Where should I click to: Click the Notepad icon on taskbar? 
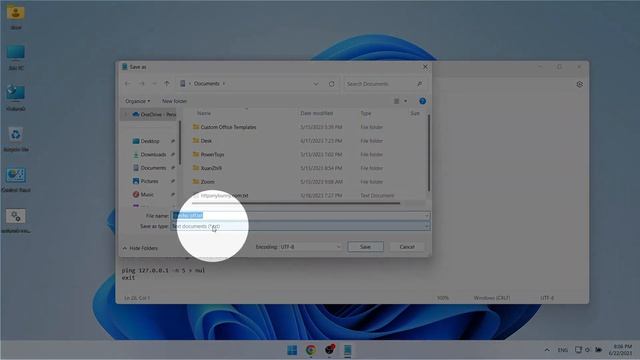click(347, 350)
